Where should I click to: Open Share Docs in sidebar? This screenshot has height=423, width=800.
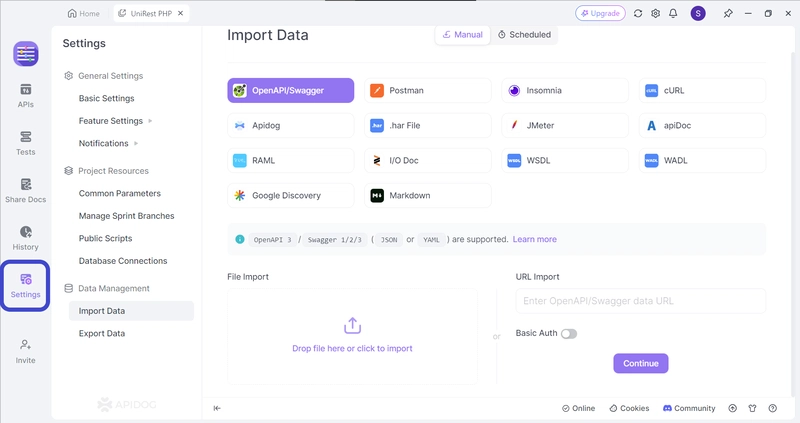point(26,191)
